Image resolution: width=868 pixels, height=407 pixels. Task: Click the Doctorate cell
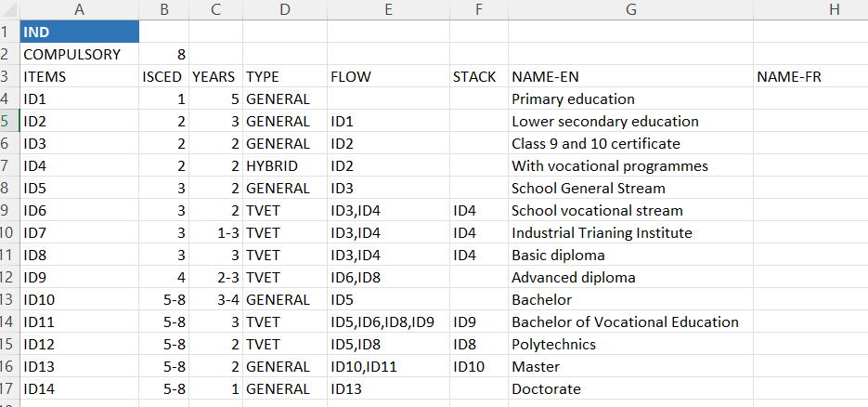click(x=630, y=388)
